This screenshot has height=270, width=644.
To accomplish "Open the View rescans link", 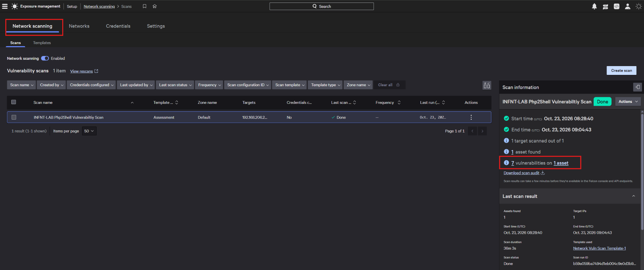I will click(81, 71).
